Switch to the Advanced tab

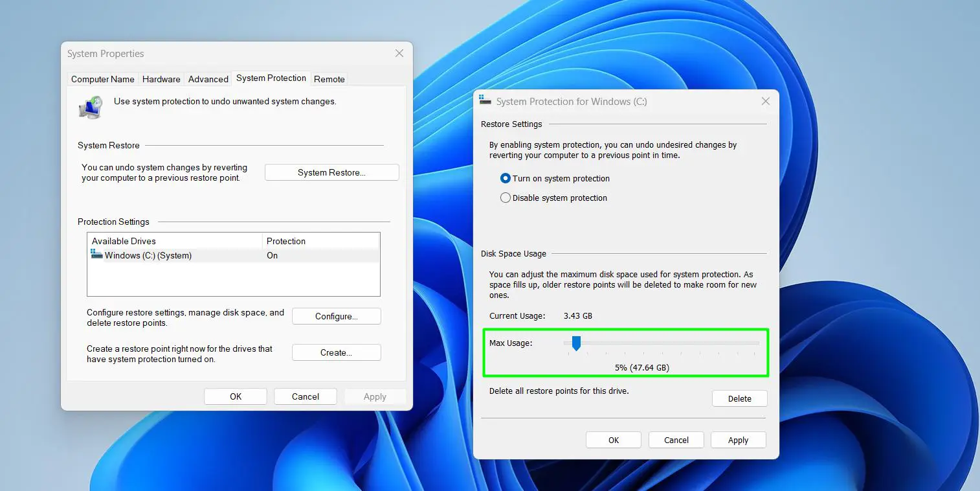click(x=208, y=78)
